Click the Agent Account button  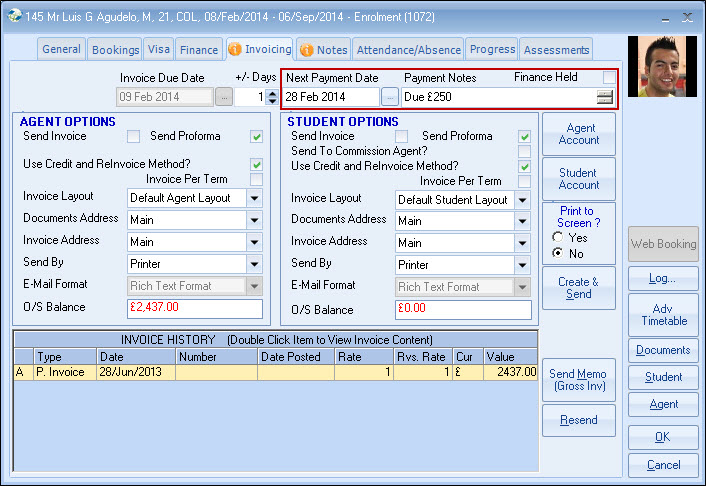[x=578, y=134]
